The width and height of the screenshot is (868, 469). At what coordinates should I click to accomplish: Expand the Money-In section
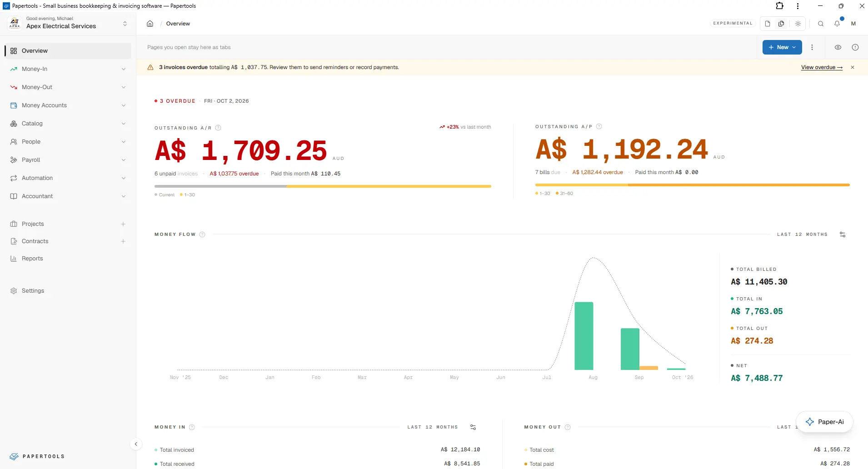(x=68, y=69)
